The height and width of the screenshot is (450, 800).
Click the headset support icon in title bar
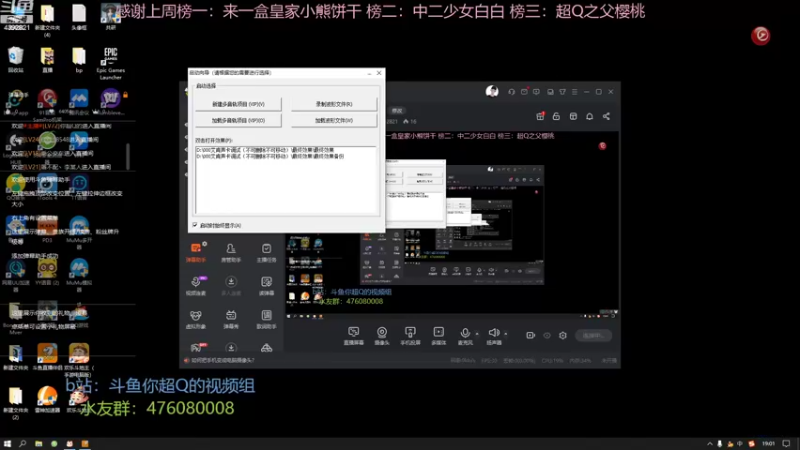511,92
